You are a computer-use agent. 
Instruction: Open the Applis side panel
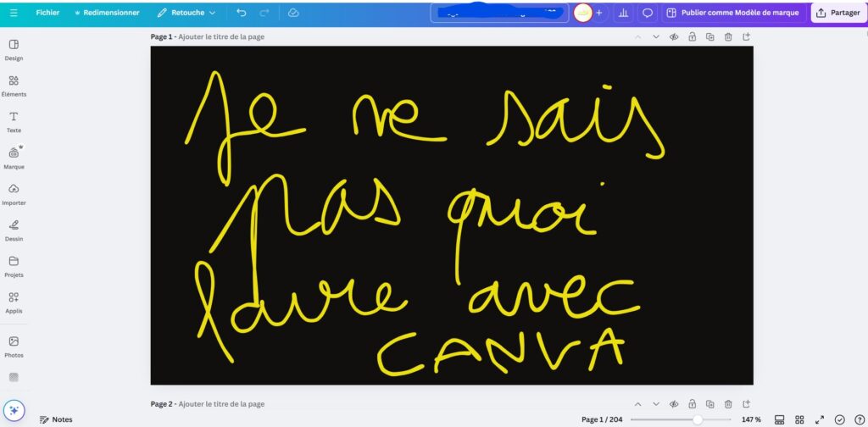[x=14, y=303]
